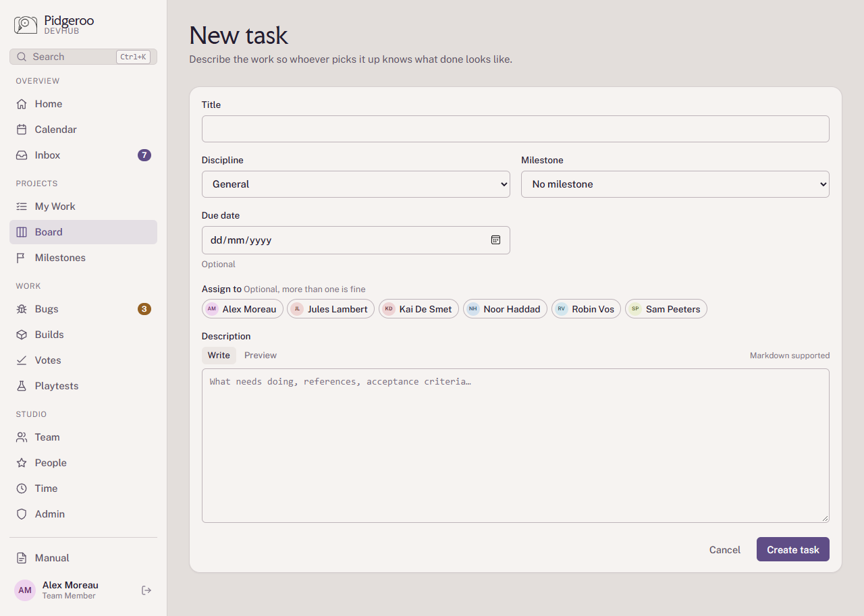Click the Home house icon
The width and height of the screenshot is (864, 616).
pos(22,104)
